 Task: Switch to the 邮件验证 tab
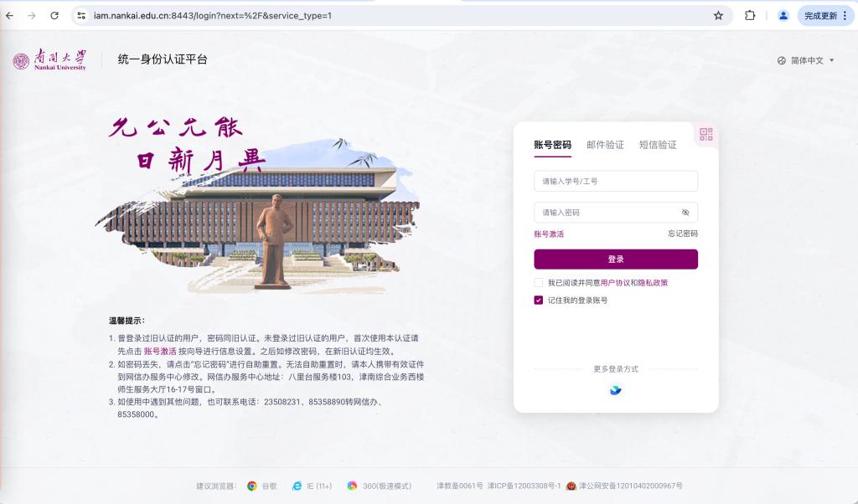pos(605,145)
